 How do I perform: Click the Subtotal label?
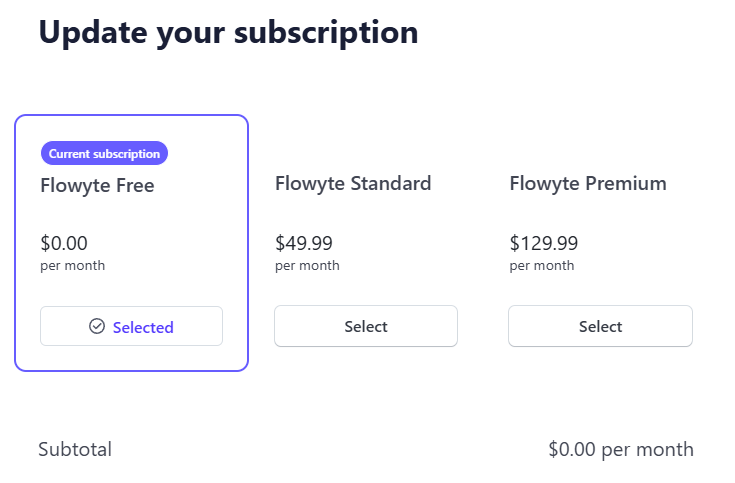tap(75, 449)
